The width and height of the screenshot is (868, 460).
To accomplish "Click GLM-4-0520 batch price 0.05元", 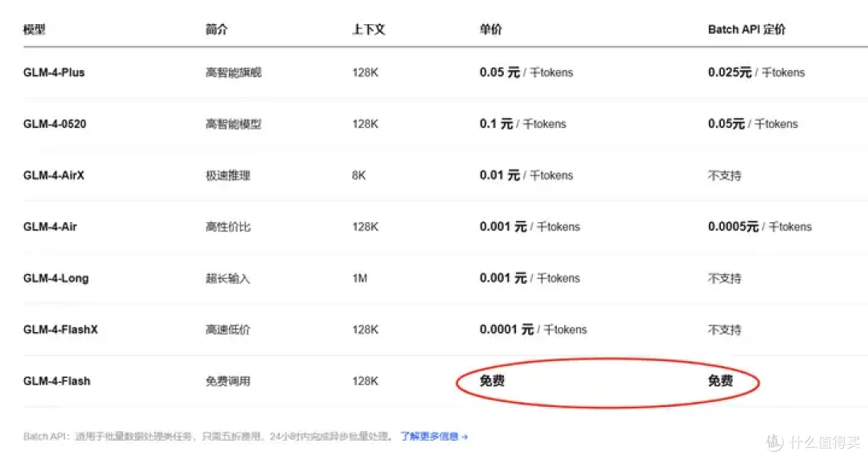I will 727,124.
